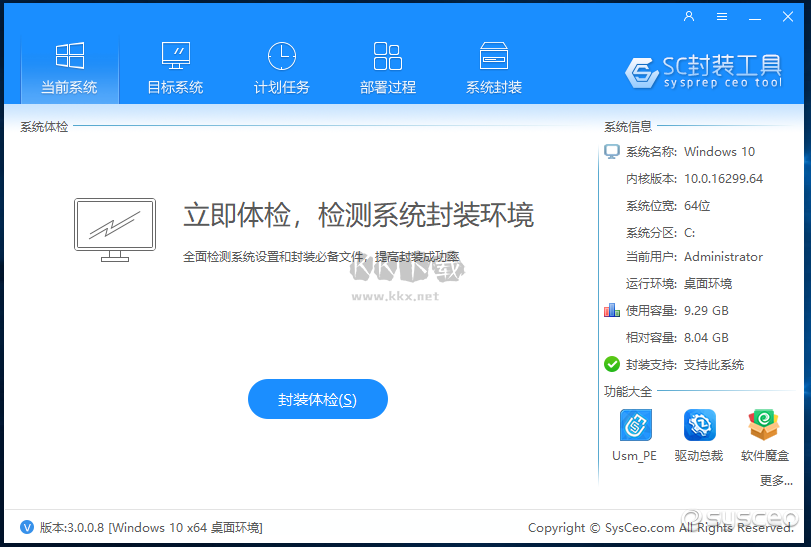
Task: Open the 当前系统 tab
Action: (70, 69)
